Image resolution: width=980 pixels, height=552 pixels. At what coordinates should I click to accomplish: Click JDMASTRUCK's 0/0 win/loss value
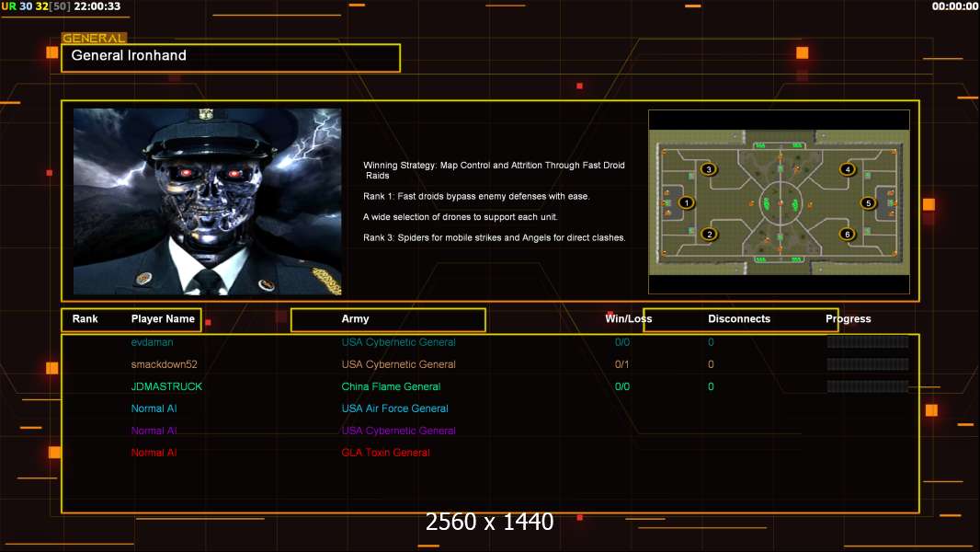621,386
